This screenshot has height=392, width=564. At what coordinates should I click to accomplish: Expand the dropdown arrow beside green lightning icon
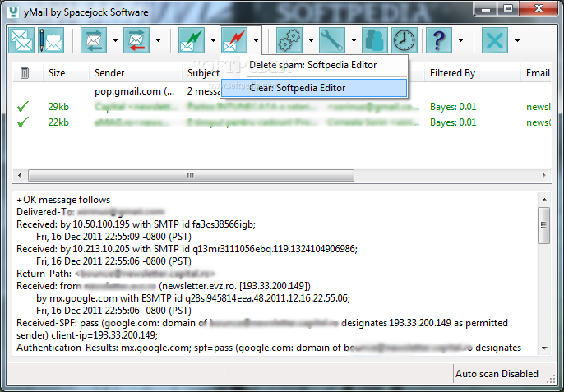point(213,40)
